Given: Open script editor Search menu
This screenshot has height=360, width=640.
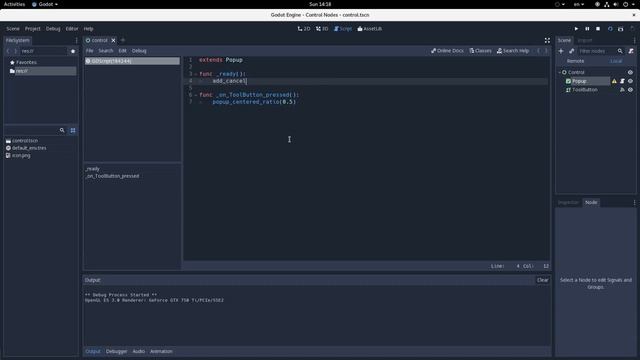Looking at the screenshot, I should click(106, 51).
